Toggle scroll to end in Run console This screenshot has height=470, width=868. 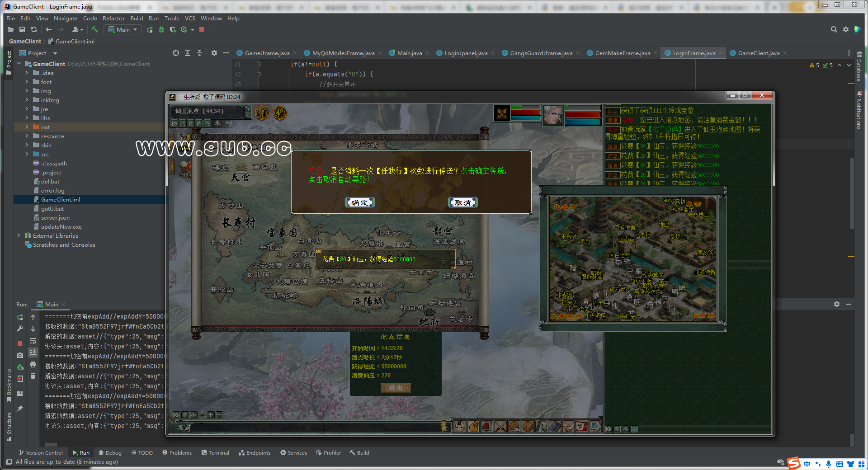coord(33,352)
